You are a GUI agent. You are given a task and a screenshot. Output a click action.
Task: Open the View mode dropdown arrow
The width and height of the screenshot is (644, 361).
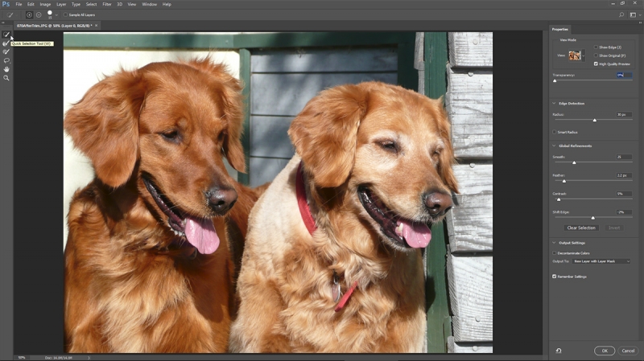tap(583, 55)
